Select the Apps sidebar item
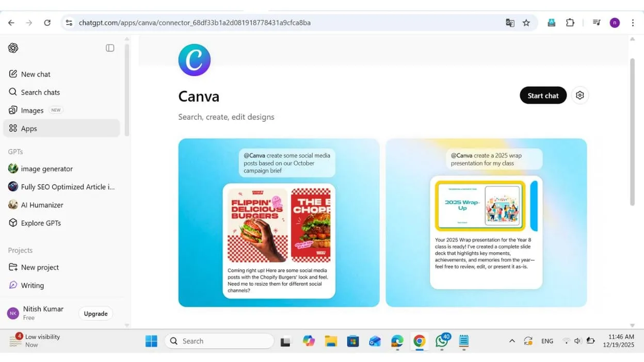The height and width of the screenshot is (362, 644). tap(61, 128)
